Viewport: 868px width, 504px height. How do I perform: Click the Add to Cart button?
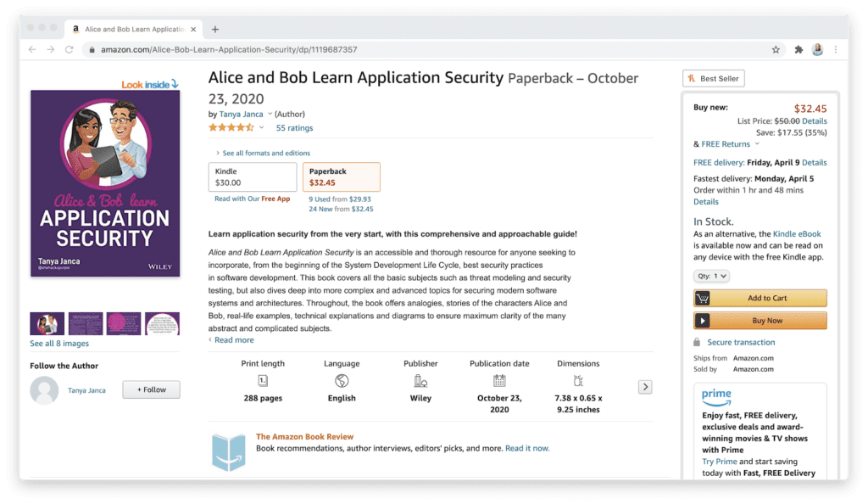[x=760, y=298]
